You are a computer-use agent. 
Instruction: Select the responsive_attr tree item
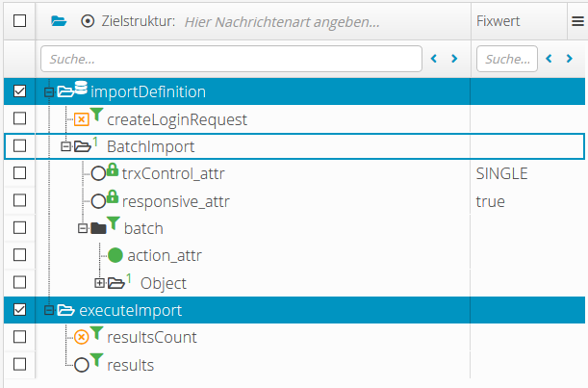pyautogui.click(x=175, y=201)
